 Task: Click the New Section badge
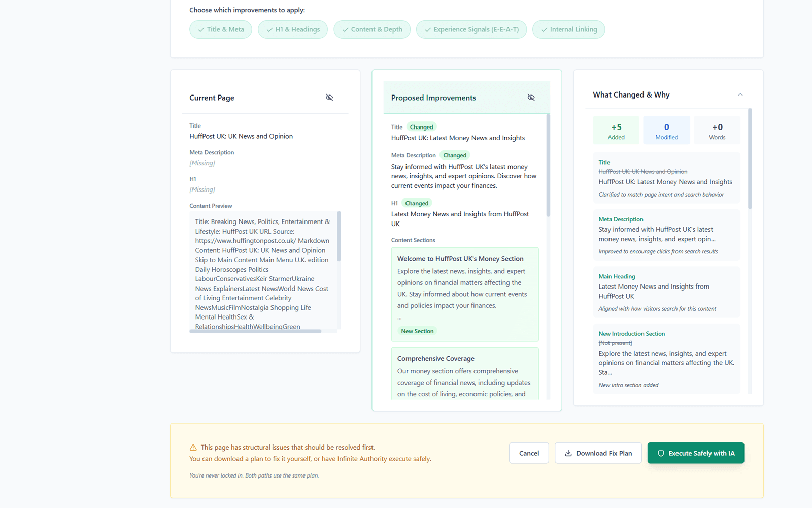coord(417,331)
